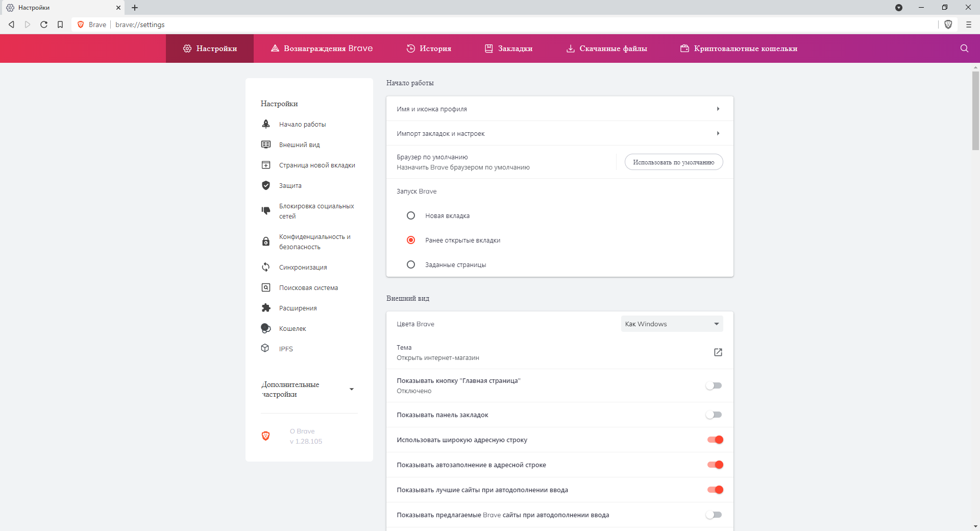The image size is (980, 531).
Task: Open Скачанные файлы tab
Action: (x=607, y=49)
